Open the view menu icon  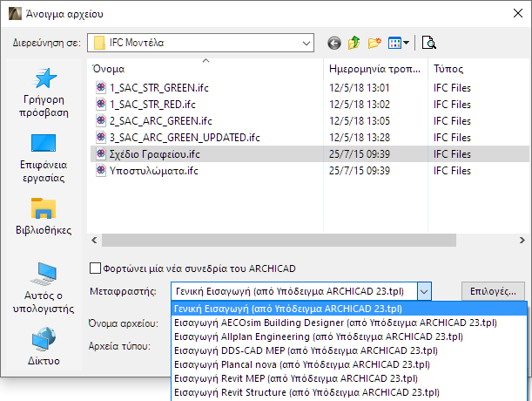[399, 43]
